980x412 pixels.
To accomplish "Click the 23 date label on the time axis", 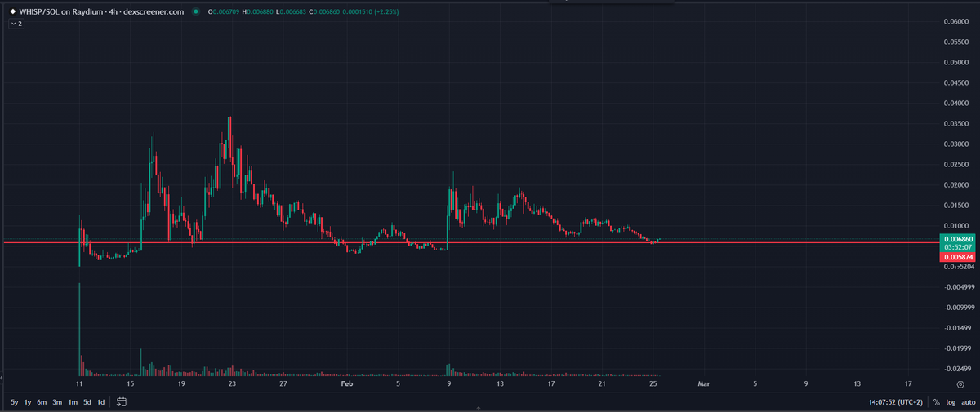I will click(232, 383).
